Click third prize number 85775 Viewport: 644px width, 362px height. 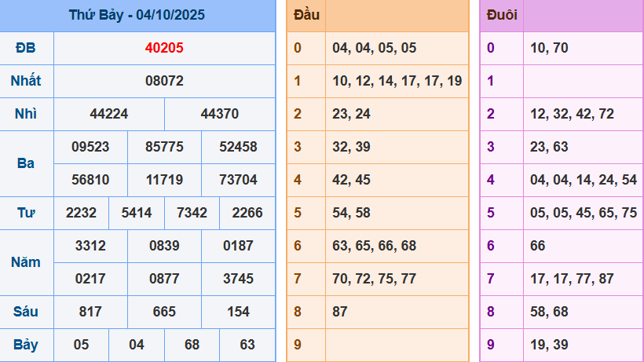(x=164, y=147)
